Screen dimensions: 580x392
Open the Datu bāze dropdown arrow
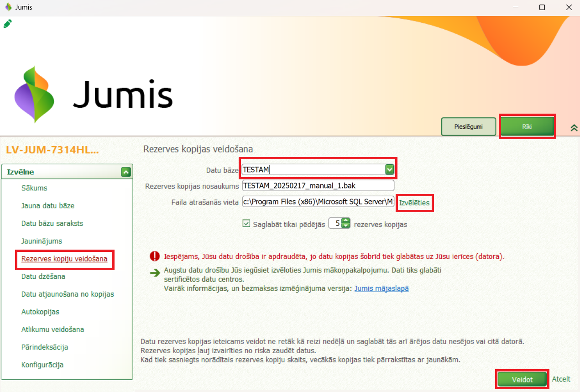389,169
